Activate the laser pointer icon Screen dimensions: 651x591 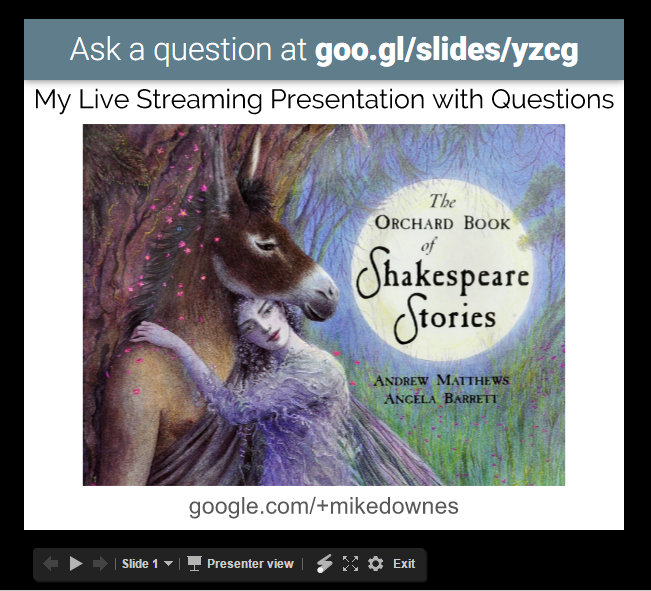tap(324, 564)
